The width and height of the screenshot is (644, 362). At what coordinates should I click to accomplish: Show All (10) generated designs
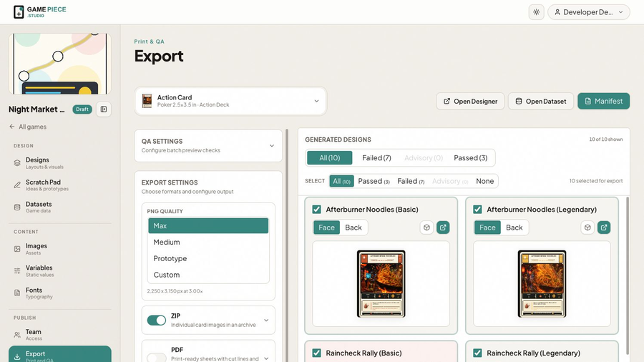point(329,158)
